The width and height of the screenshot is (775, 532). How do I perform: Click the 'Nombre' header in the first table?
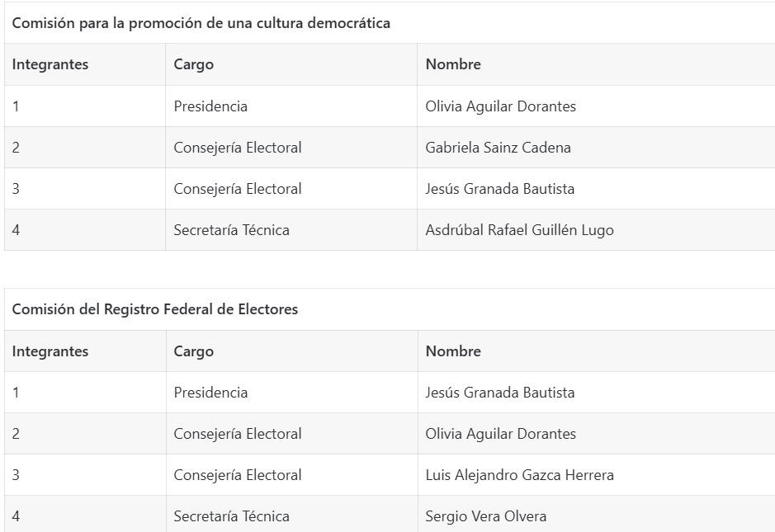[x=453, y=64]
